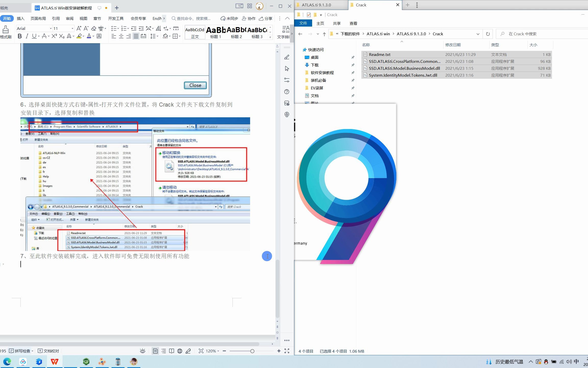This screenshot has width=588, height=368.
Task: Expand Explorer address bar history dropdown
Action: [478, 34]
